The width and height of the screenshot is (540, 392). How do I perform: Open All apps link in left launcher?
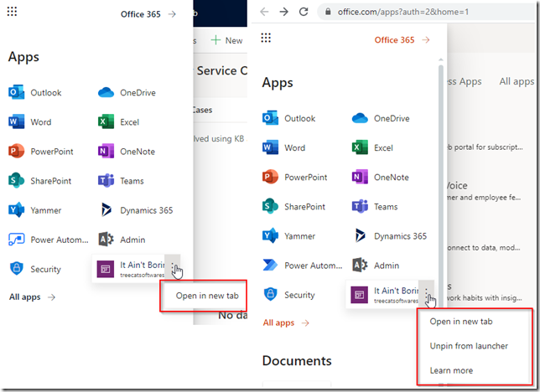click(32, 297)
